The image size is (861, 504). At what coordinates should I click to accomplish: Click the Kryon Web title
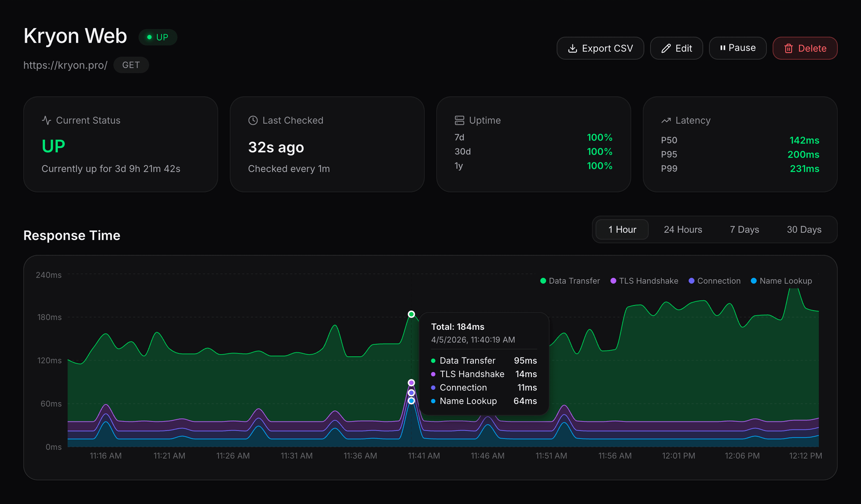pos(75,36)
